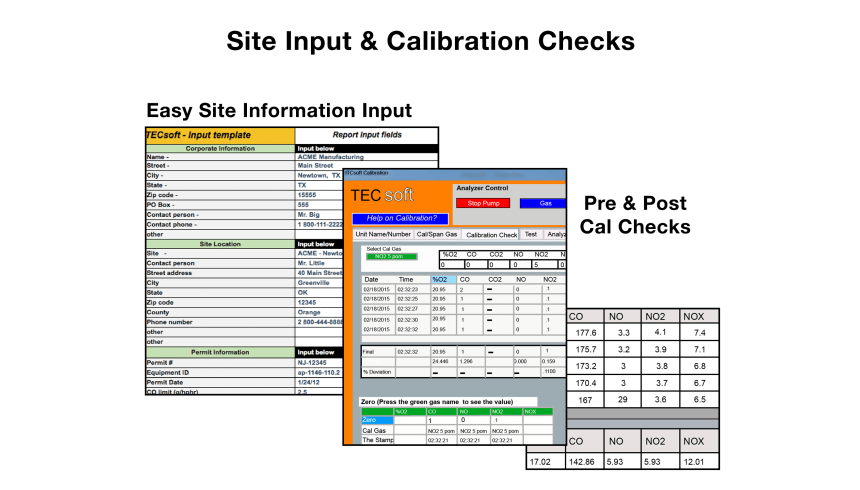Select the Calibration Check tab
860x490 pixels.
click(492, 234)
